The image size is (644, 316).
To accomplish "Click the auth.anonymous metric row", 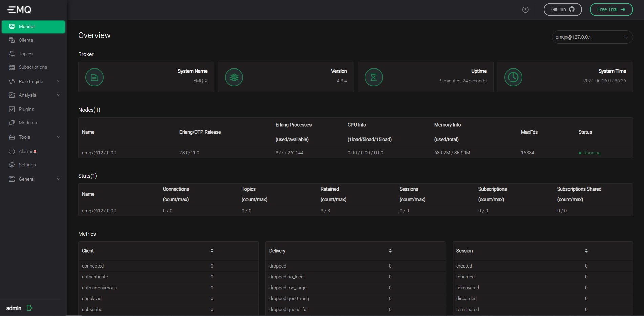I will (168, 288).
